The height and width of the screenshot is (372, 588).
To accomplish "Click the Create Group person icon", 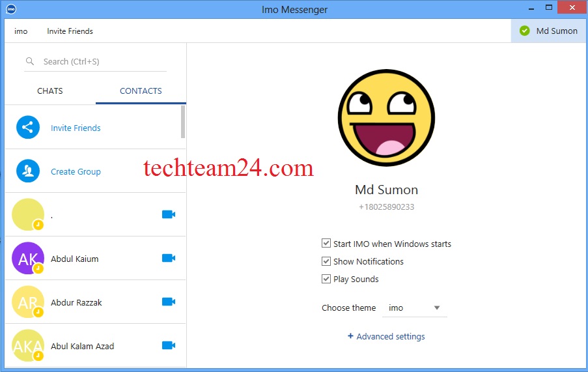I will tap(28, 171).
